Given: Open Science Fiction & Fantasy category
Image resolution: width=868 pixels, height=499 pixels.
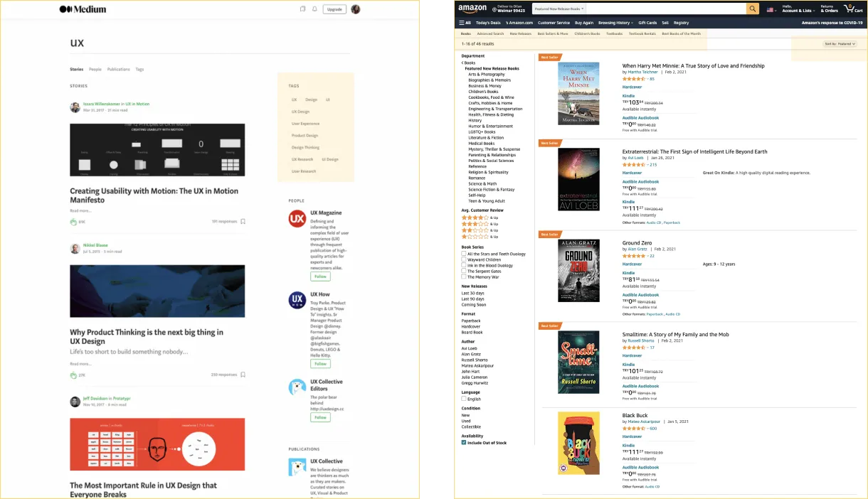Looking at the screenshot, I should point(492,190).
